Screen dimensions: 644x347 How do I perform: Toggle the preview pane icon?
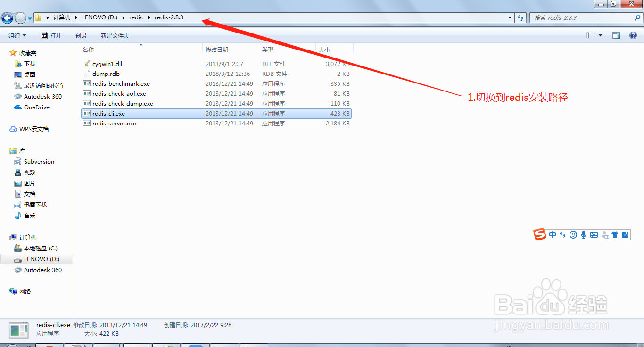click(x=616, y=35)
